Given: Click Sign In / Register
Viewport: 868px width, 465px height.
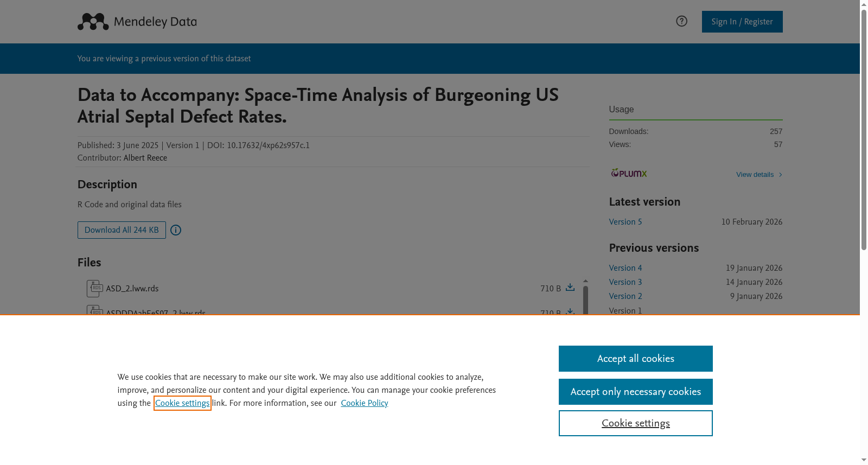Looking at the screenshot, I should pyautogui.click(x=742, y=22).
